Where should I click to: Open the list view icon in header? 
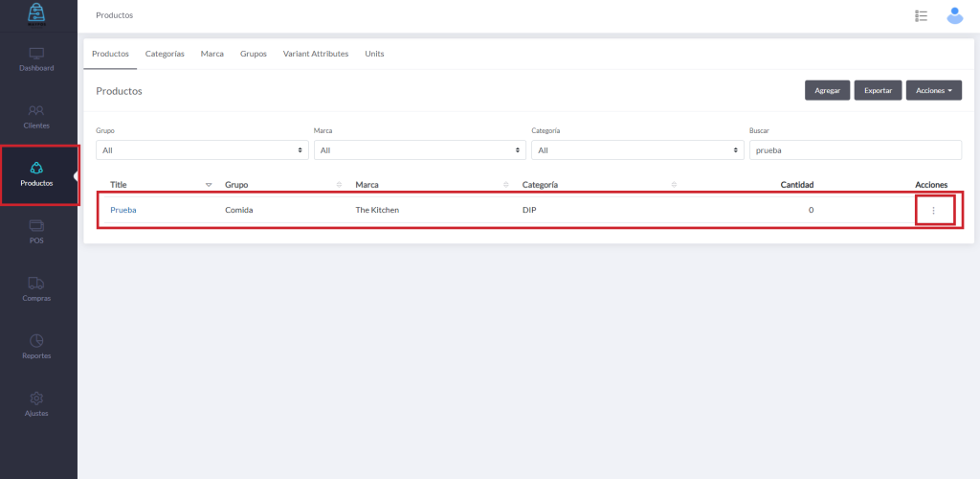[x=922, y=15]
